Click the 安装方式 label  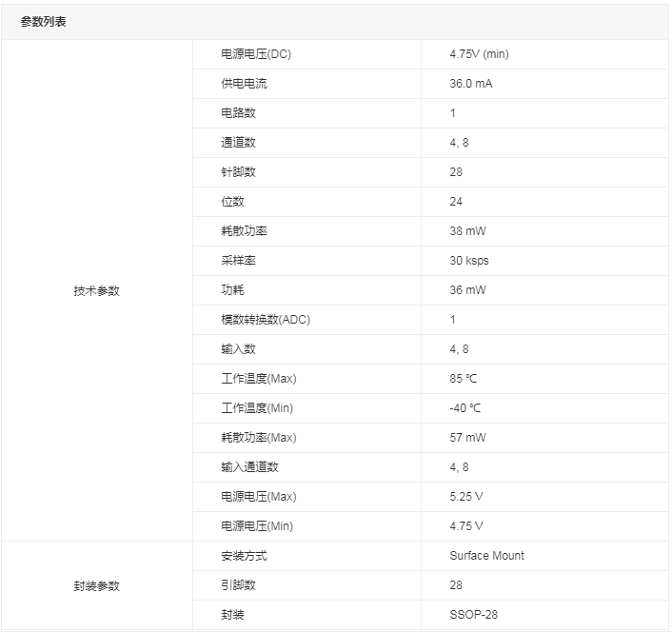point(244,556)
